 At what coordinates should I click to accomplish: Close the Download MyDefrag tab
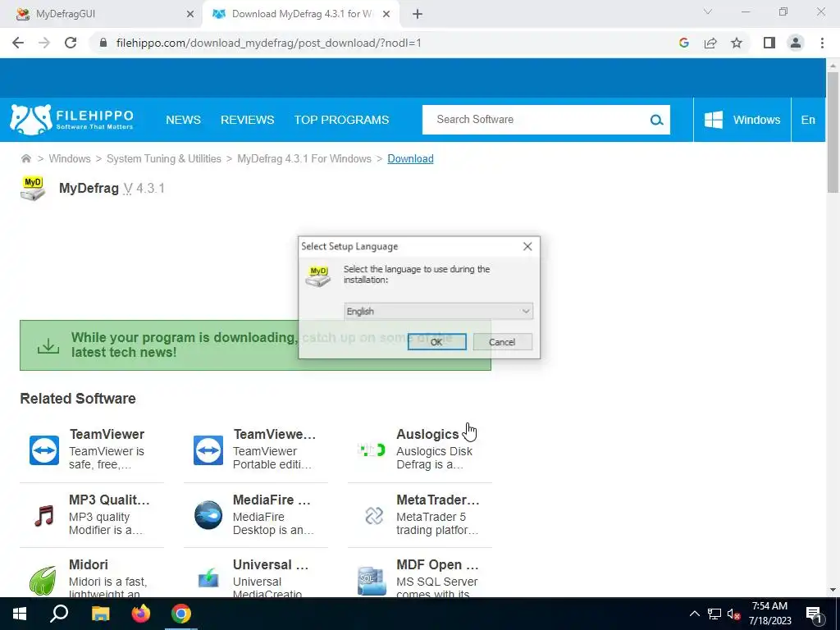click(386, 15)
